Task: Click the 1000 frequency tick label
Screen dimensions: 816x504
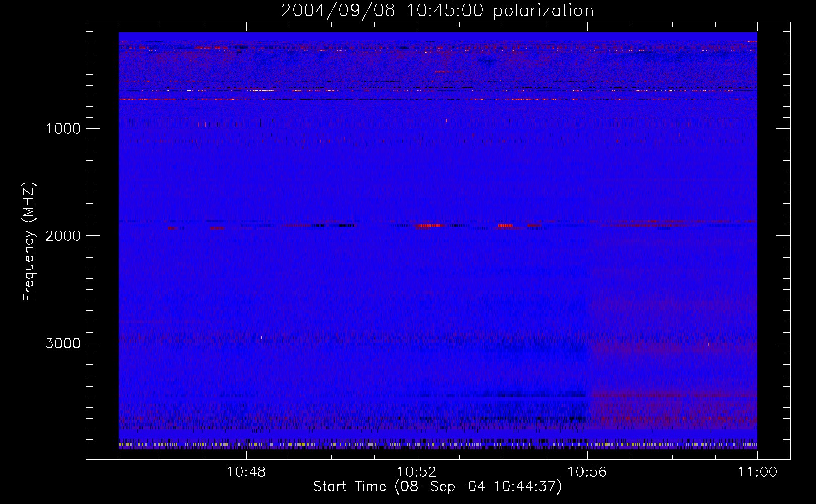Action: pos(63,129)
